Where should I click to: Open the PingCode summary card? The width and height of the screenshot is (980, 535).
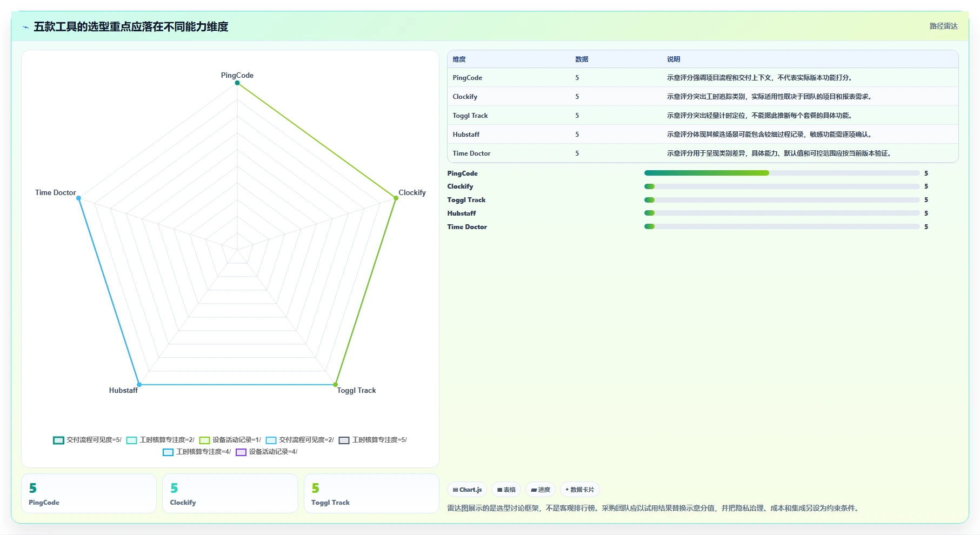[x=89, y=493]
